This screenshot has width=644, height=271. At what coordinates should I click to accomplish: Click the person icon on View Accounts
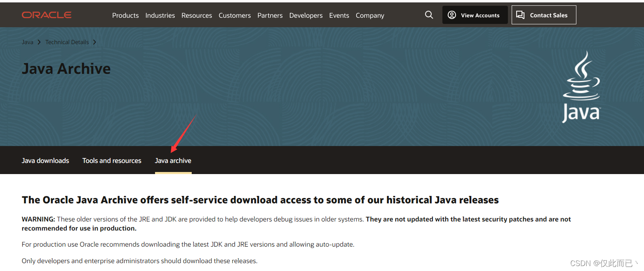pyautogui.click(x=451, y=15)
